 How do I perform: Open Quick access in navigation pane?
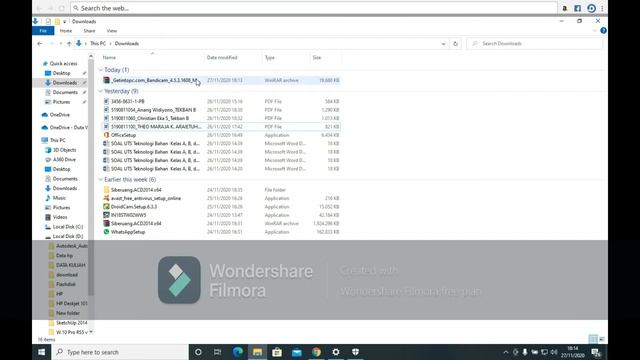(x=63, y=64)
